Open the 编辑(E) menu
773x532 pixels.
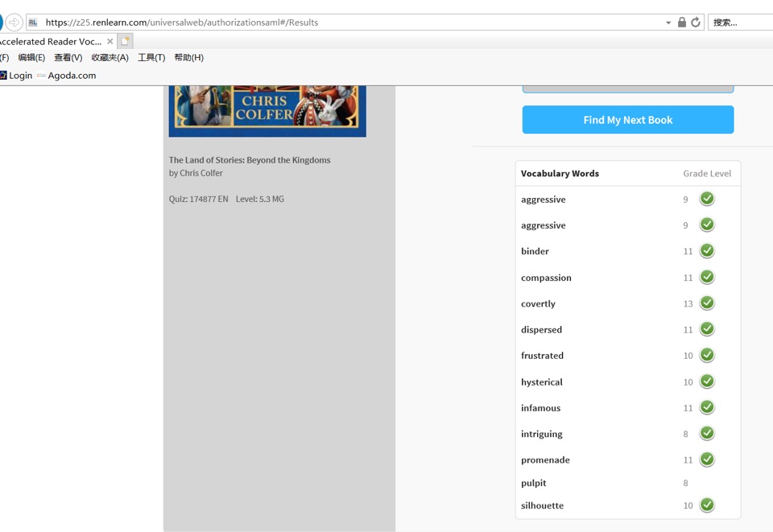pyautogui.click(x=31, y=58)
